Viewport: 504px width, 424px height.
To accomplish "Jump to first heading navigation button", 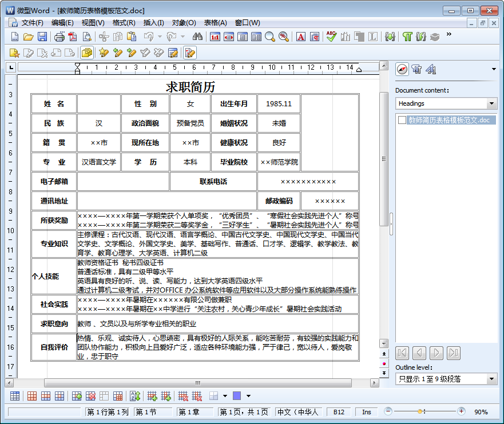I will [402, 353].
